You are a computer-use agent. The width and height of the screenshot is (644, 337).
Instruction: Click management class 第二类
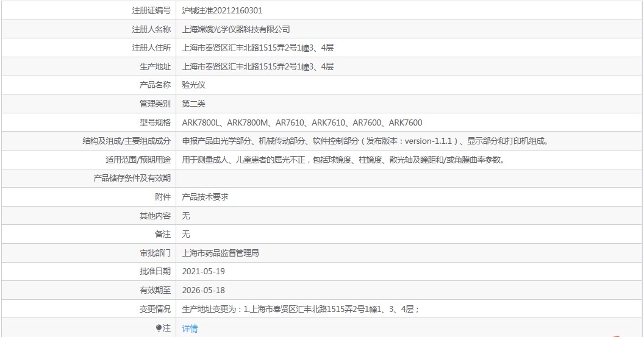pos(193,104)
